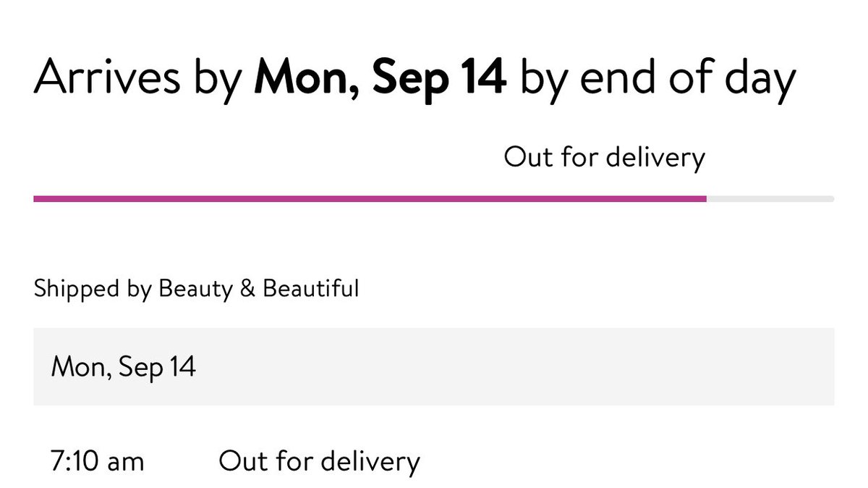Click the gray unfilled end of the progress bar

pyautogui.click(x=770, y=198)
